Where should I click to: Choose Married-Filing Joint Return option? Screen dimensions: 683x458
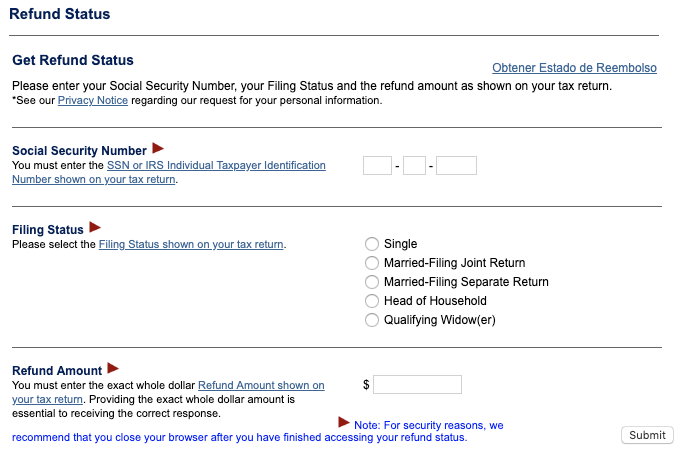point(372,263)
